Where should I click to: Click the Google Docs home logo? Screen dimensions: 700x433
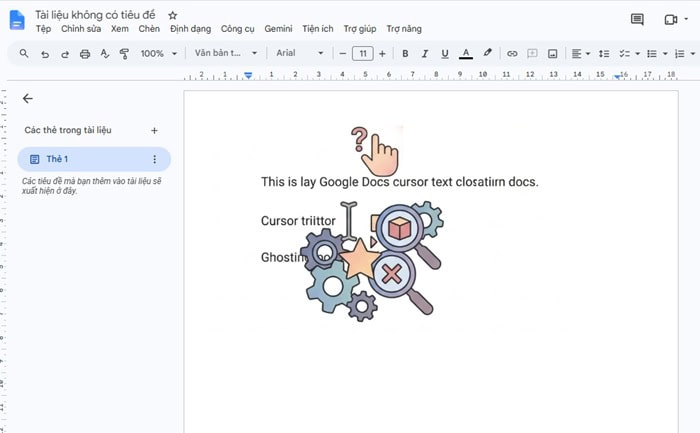tap(17, 20)
